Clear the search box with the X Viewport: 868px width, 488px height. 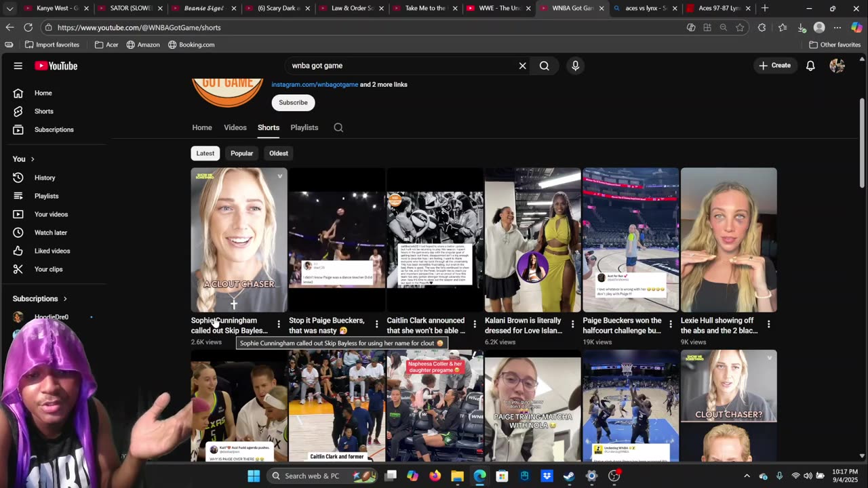[522, 66]
